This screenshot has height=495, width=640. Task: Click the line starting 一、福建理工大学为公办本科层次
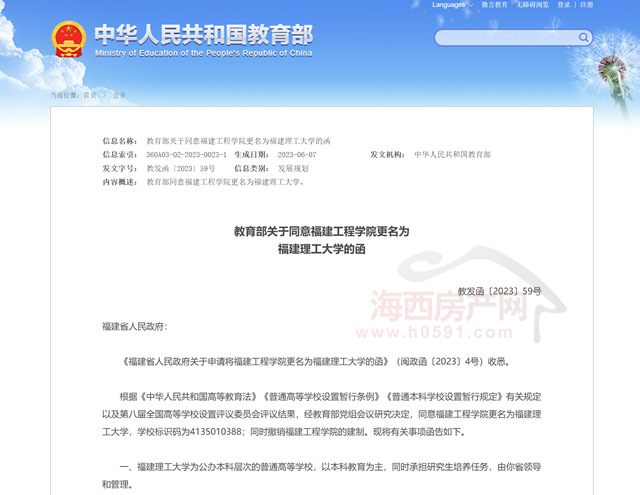pyautogui.click(x=330, y=467)
